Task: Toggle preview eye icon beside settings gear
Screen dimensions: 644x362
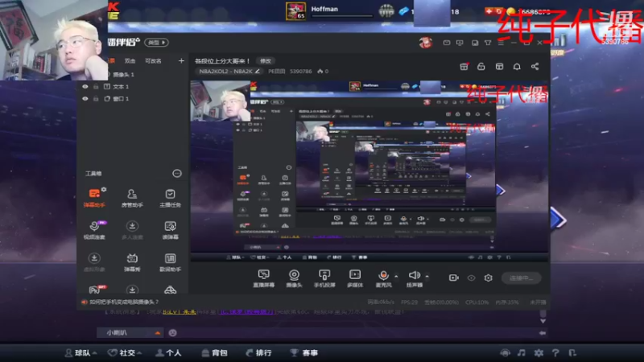Action: (x=471, y=278)
